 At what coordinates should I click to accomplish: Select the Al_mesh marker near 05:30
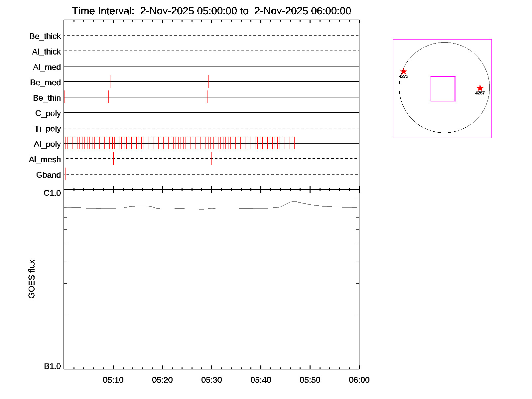[212, 159]
